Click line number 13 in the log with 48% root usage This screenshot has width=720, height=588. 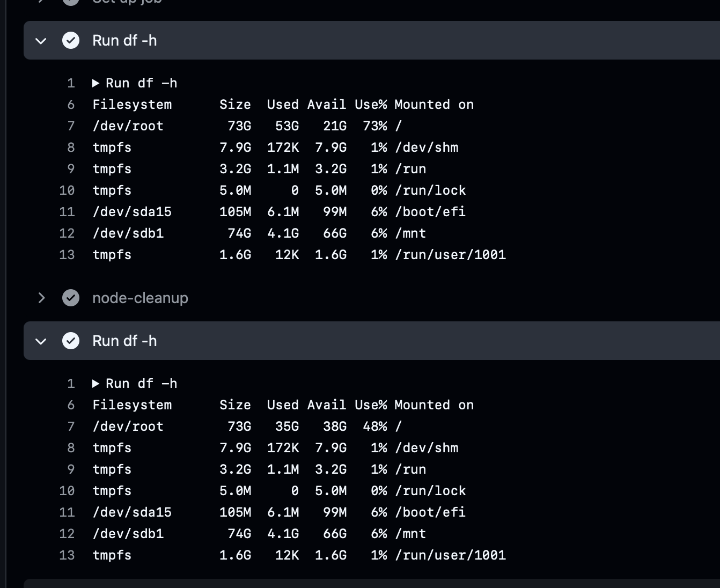coord(67,555)
